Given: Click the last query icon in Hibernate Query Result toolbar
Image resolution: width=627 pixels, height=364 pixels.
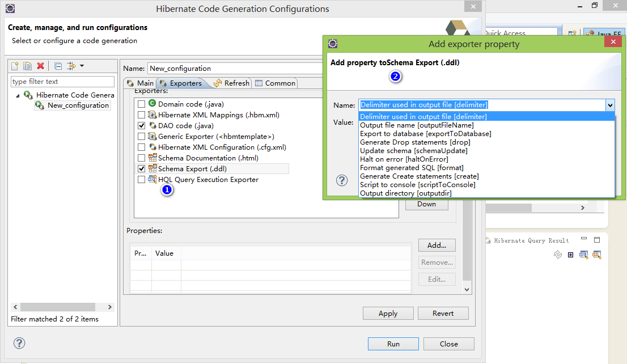Looking at the screenshot, I should [x=597, y=255].
